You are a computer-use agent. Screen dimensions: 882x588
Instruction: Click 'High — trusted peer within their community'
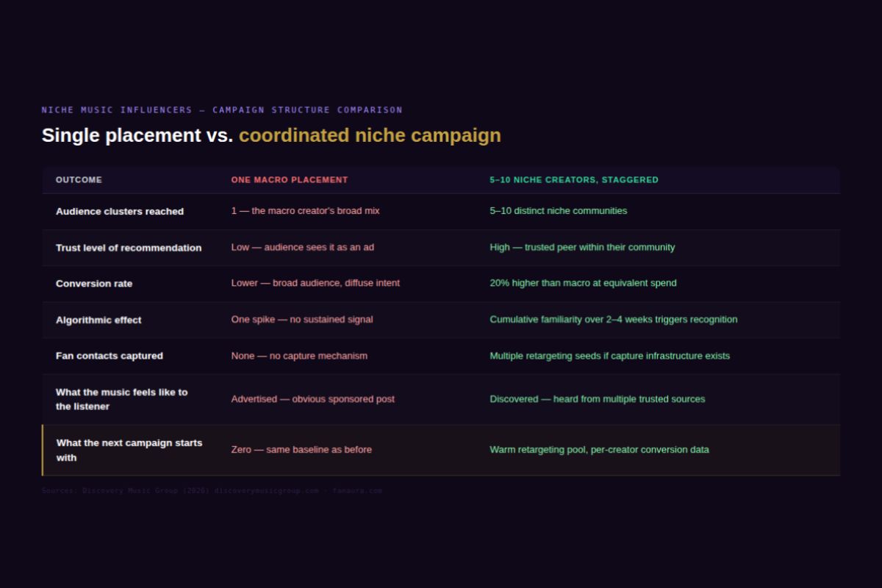pyautogui.click(x=582, y=247)
